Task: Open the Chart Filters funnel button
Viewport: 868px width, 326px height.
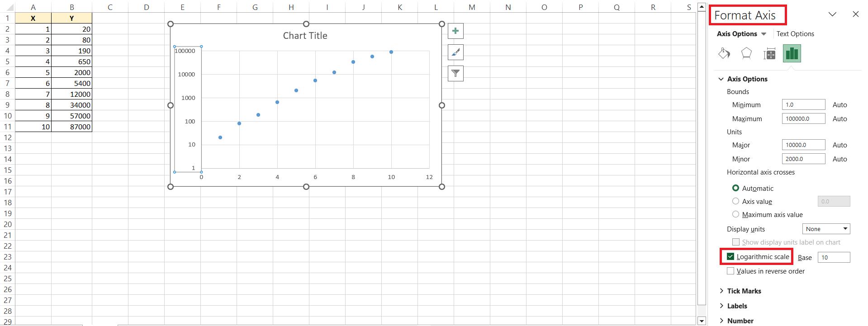Action: [455, 73]
